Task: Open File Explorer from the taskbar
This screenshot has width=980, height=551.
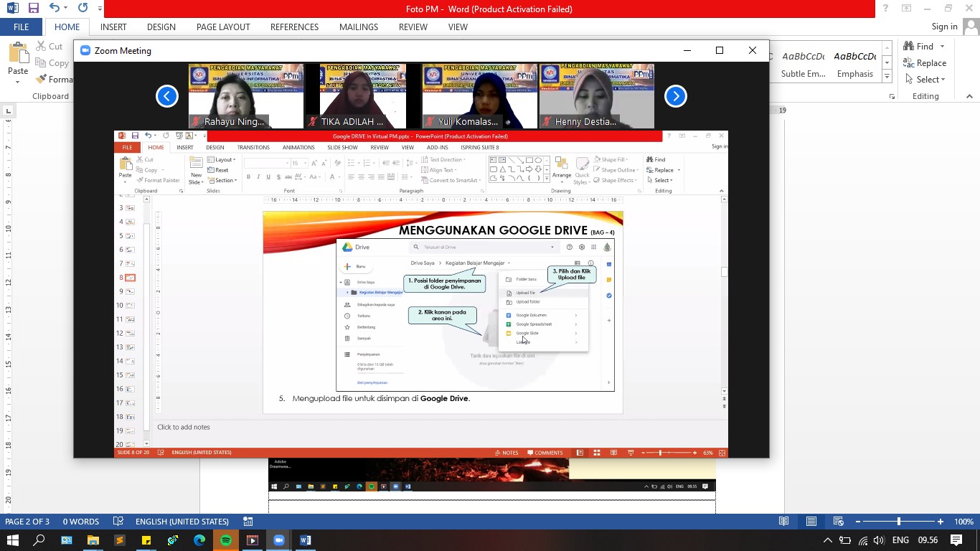Action: pos(93,540)
